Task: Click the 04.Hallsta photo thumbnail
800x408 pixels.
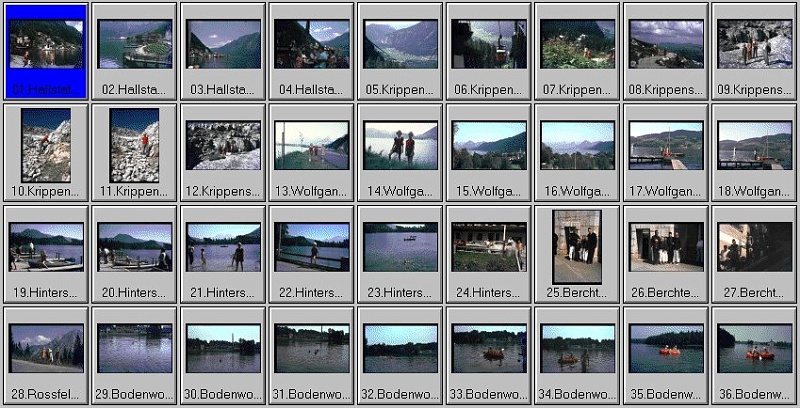Action: 312,44
